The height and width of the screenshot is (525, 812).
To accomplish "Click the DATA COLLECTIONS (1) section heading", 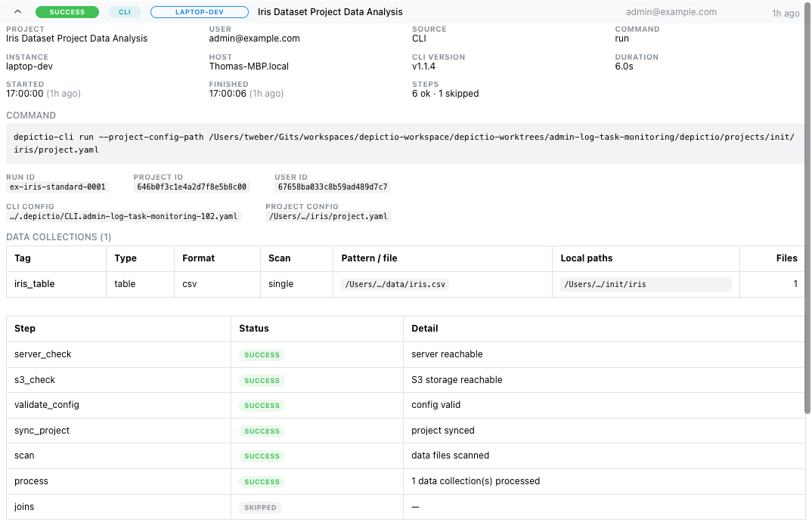I will tap(58, 237).
